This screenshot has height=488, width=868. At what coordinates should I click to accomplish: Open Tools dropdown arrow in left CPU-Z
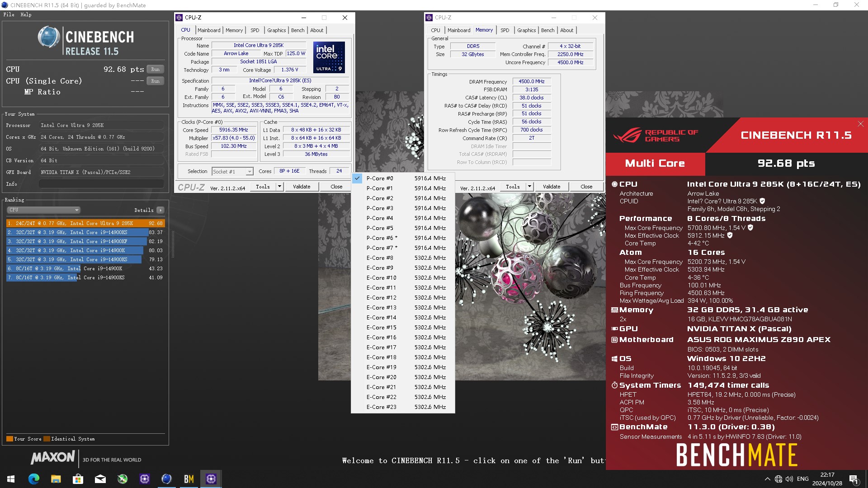(x=279, y=187)
